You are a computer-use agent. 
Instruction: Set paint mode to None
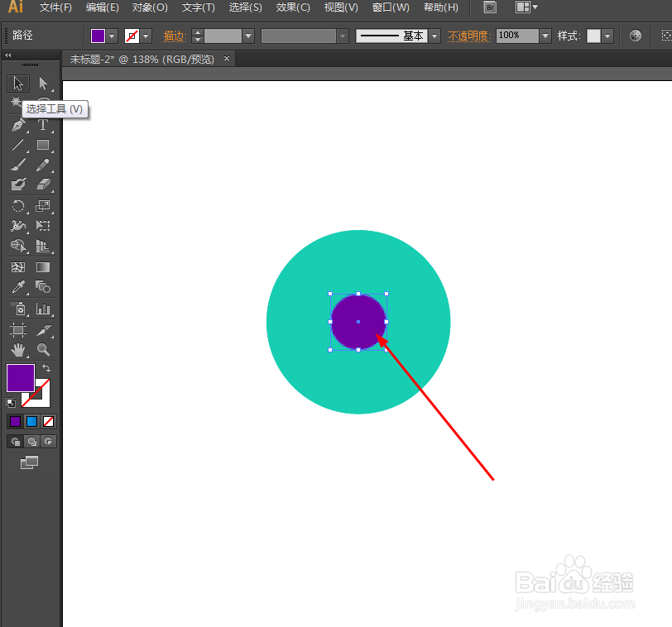pos(49,421)
